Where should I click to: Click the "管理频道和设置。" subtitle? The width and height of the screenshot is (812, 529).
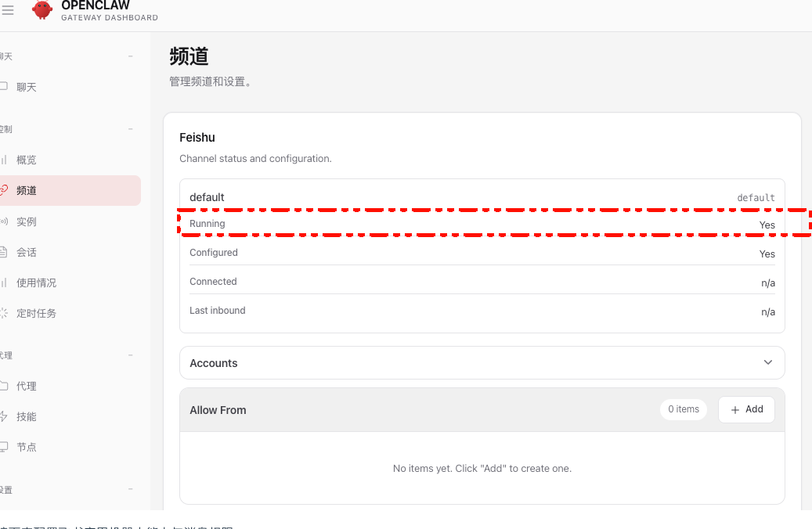pos(211,82)
